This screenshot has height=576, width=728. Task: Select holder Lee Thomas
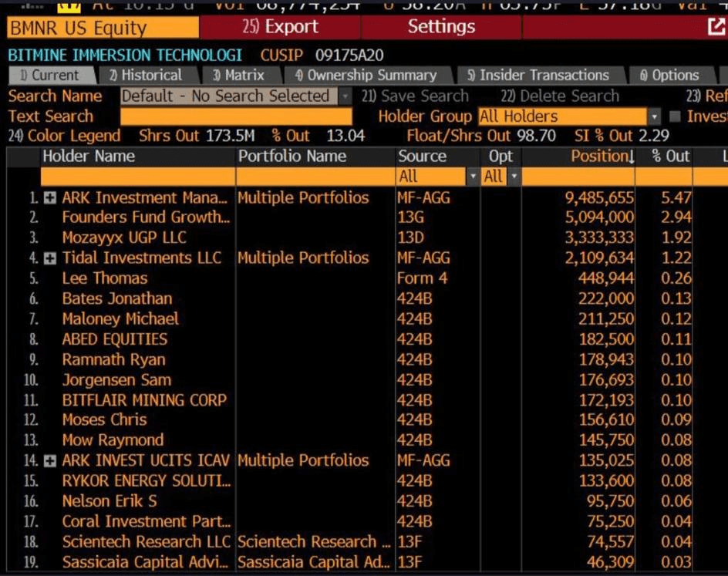(104, 278)
